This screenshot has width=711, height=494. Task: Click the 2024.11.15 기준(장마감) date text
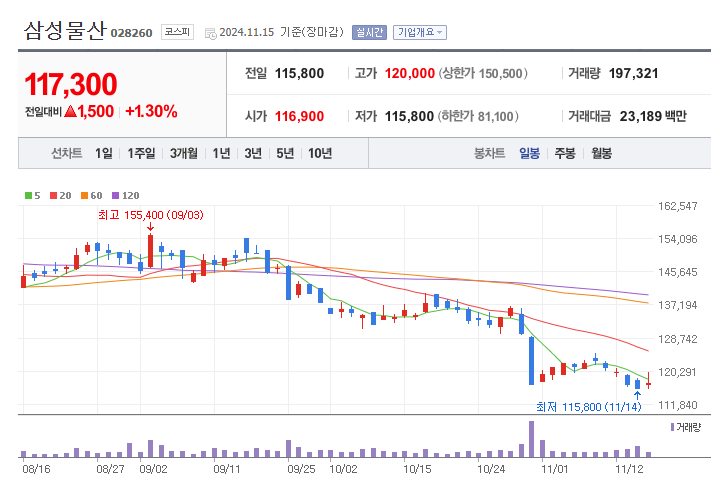281,32
